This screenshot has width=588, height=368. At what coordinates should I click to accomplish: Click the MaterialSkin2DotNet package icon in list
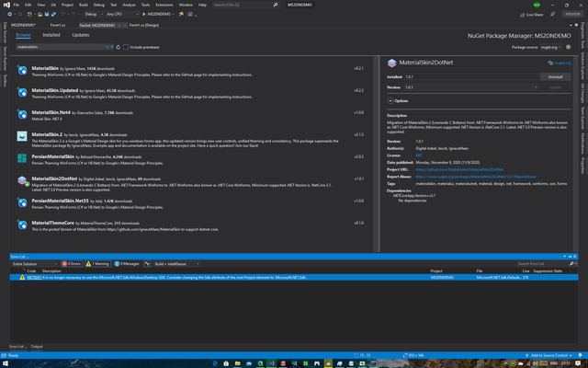(22, 180)
